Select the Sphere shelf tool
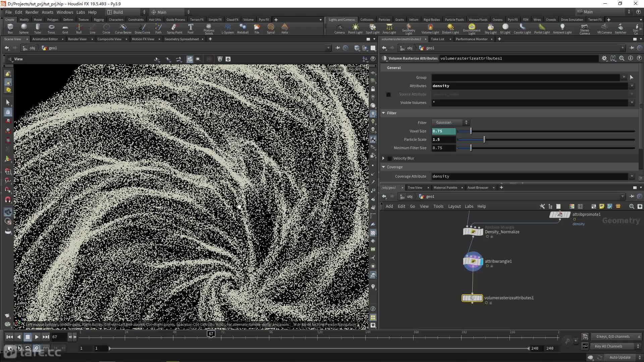This screenshot has width=644, height=362. pos(24,29)
